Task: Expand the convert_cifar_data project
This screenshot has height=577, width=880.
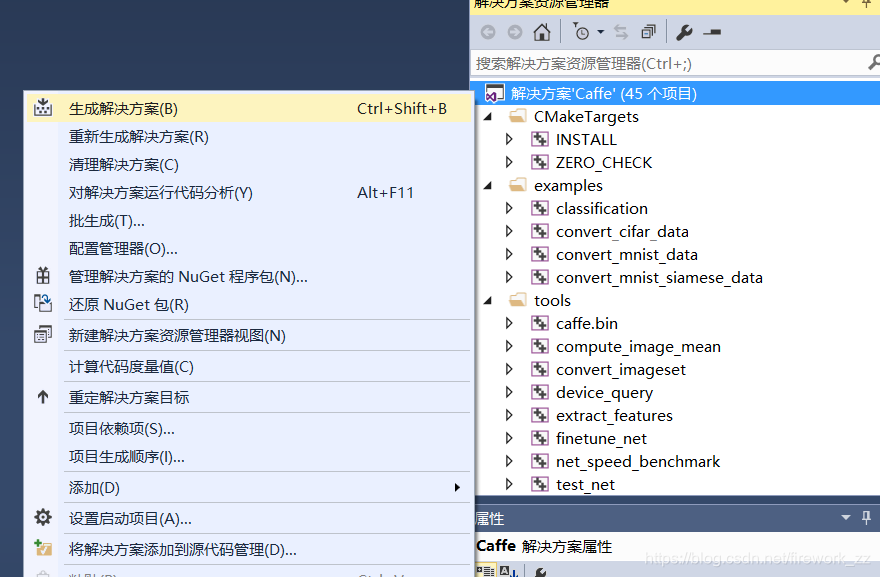Action: pyautogui.click(x=509, y=231)
